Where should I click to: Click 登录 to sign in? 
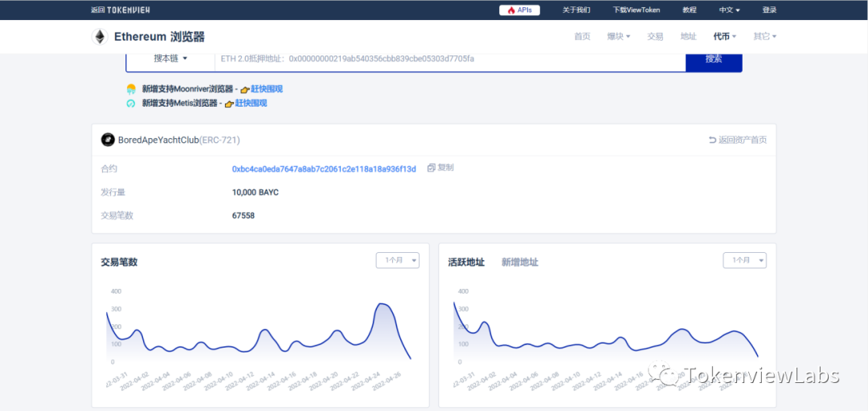coord(769,10)
